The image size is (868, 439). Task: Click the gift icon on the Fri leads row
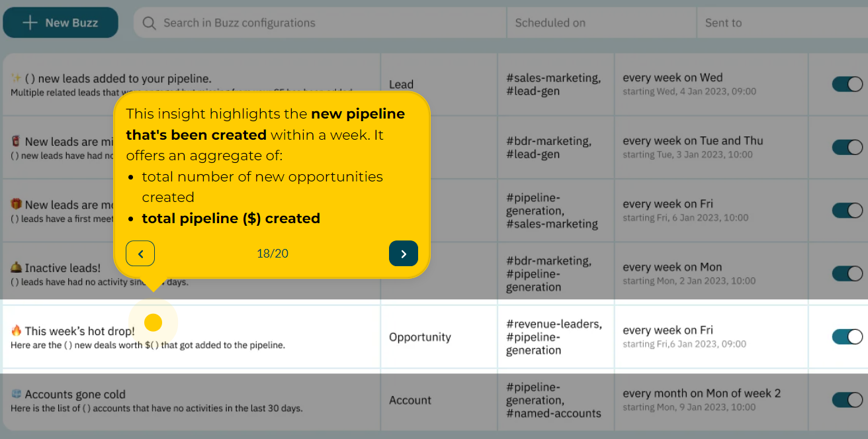pos(16,205)
